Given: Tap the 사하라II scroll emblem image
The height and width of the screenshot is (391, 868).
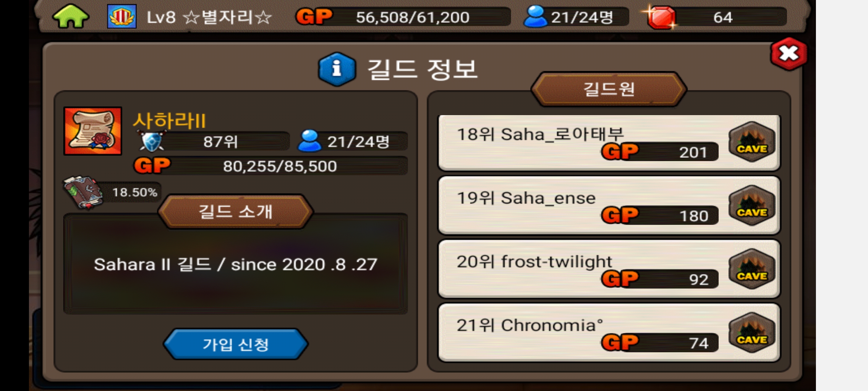Looking at the screenshot, I should [93, 131].
